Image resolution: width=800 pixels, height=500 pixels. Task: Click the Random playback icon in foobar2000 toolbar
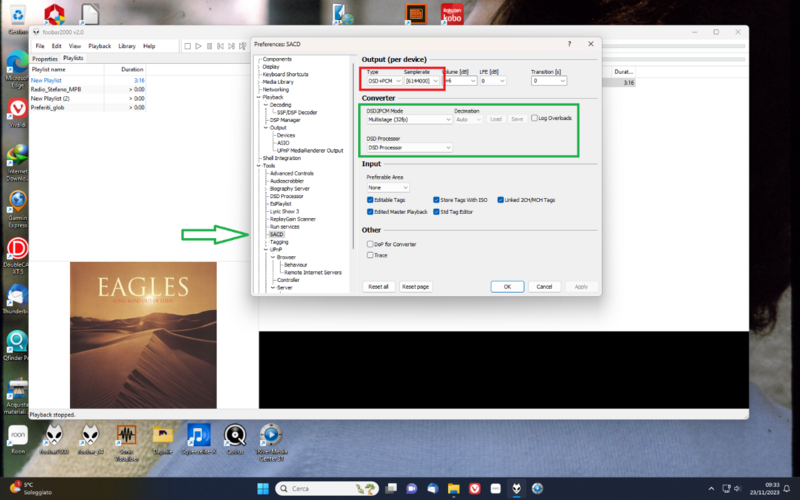pyautogui.click(x=243, y=46)
